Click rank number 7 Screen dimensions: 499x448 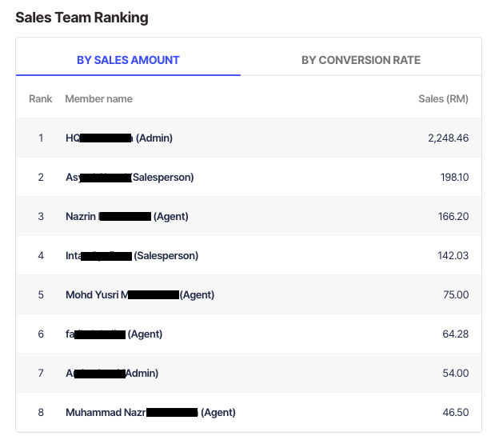tap(41, 373)
